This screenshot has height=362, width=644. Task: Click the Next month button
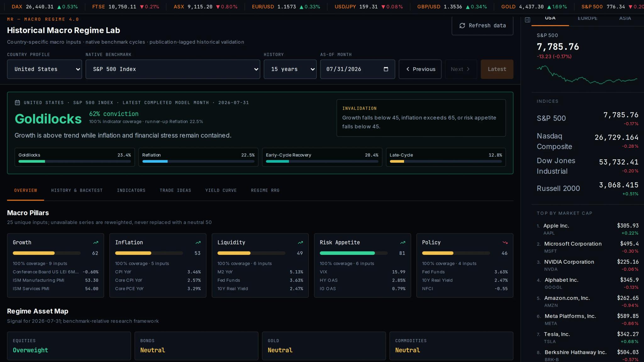click(461, 69)
